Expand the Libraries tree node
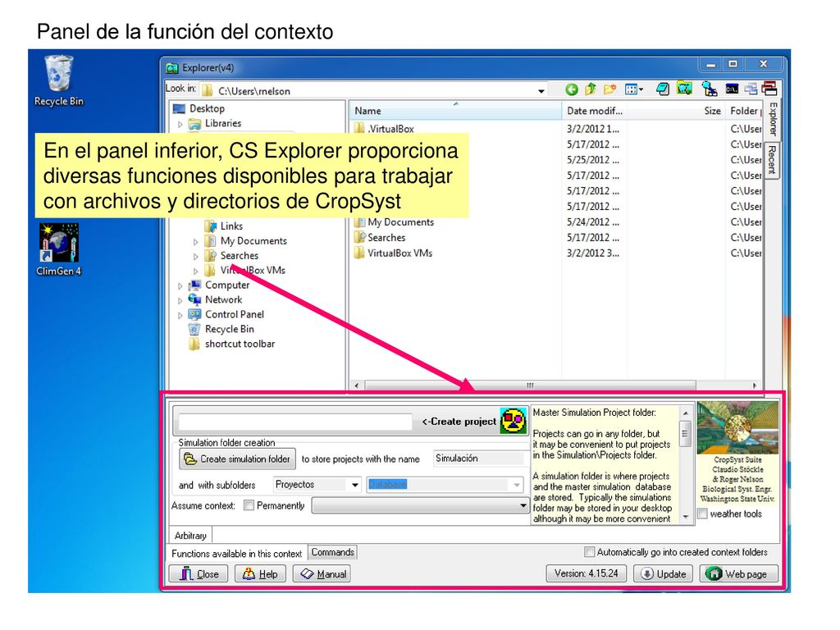This screenshot has width=840, height=630. click(180, 124)
